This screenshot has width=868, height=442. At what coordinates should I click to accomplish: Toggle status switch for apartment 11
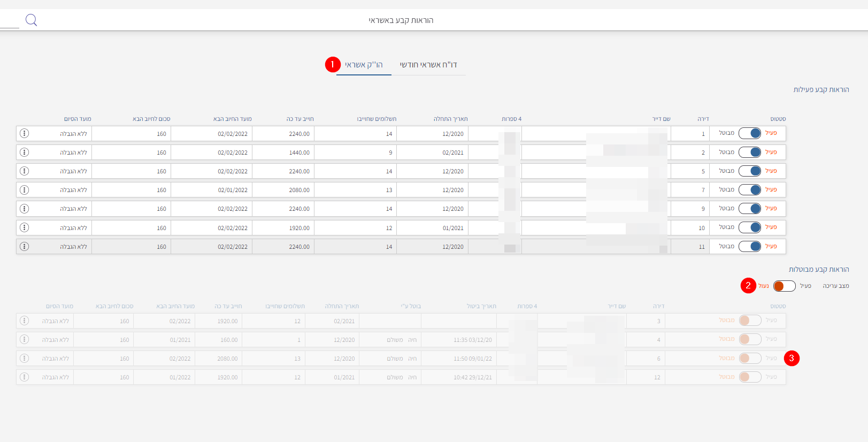tap(750, 247)
